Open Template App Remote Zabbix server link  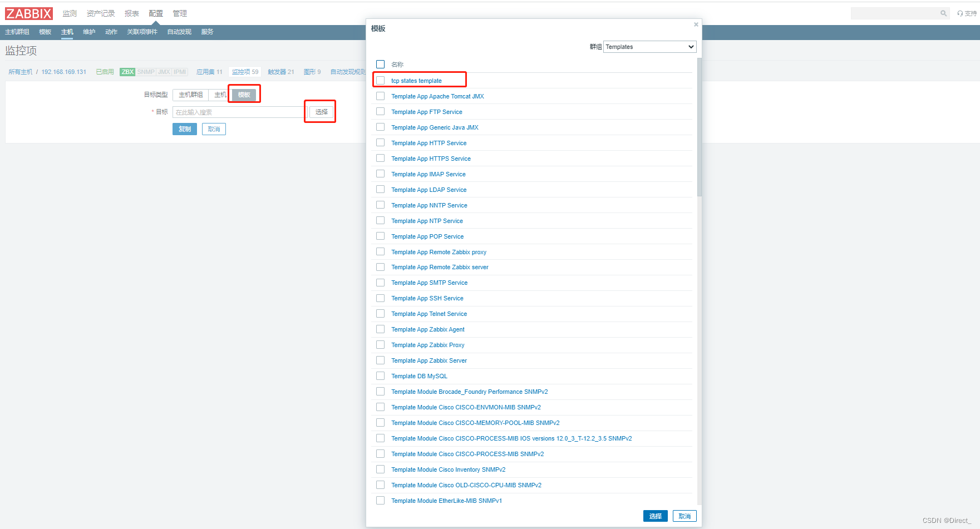coord(440,267)
